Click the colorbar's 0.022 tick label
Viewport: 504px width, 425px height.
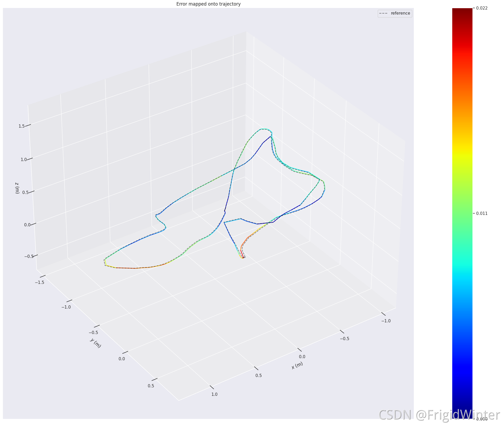click(482, 8)
